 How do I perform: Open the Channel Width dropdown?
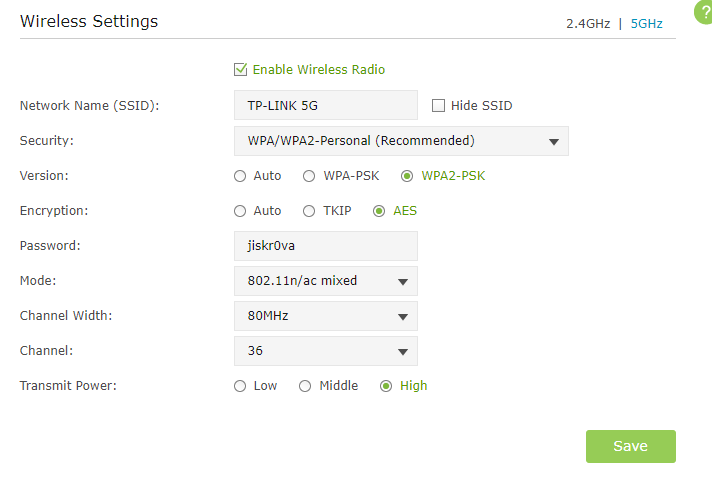(325, 316)
